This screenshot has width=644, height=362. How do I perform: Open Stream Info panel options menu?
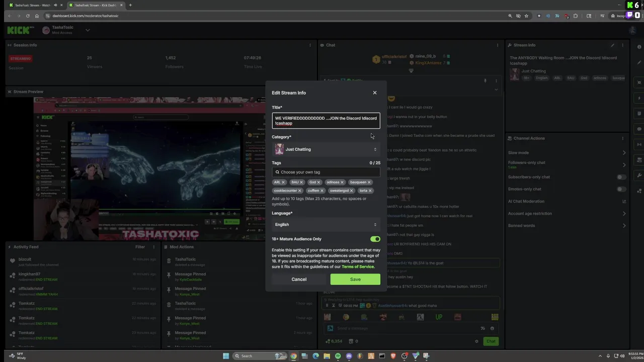pyautogui.click(x=623, y=45)
